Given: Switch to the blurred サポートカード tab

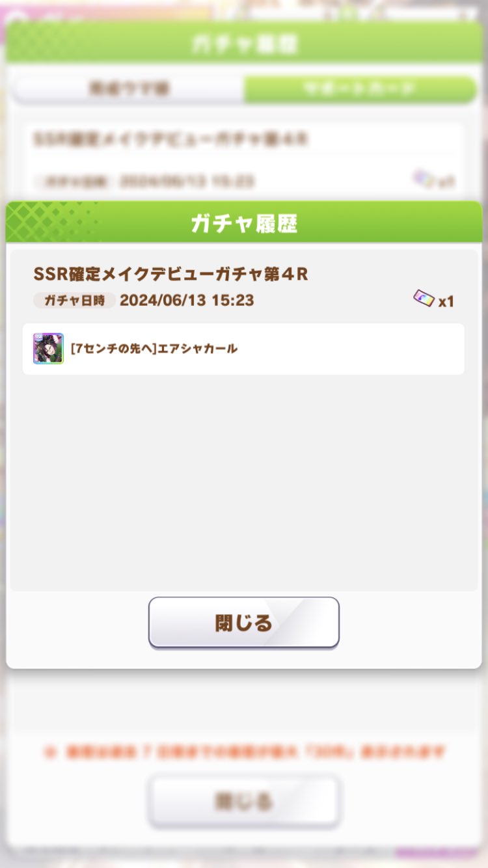Looking at the screenshot, I should pos(360,89).
